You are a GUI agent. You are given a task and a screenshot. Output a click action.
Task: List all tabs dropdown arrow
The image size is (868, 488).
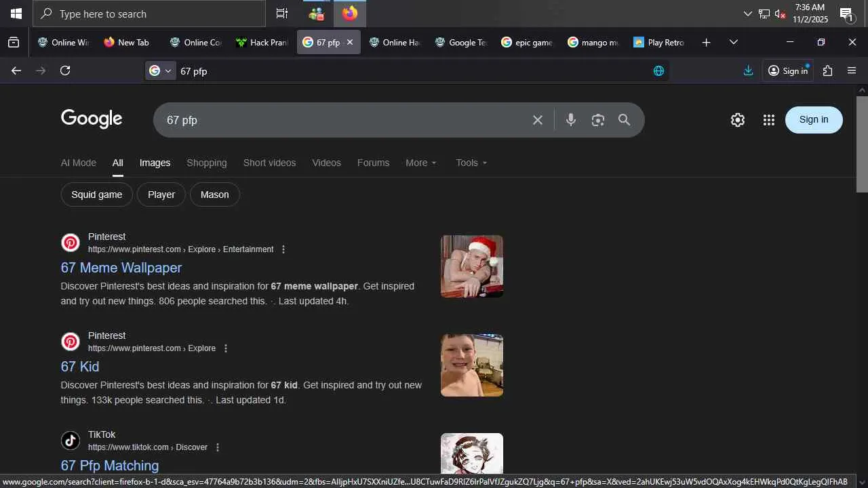(733, 42)
